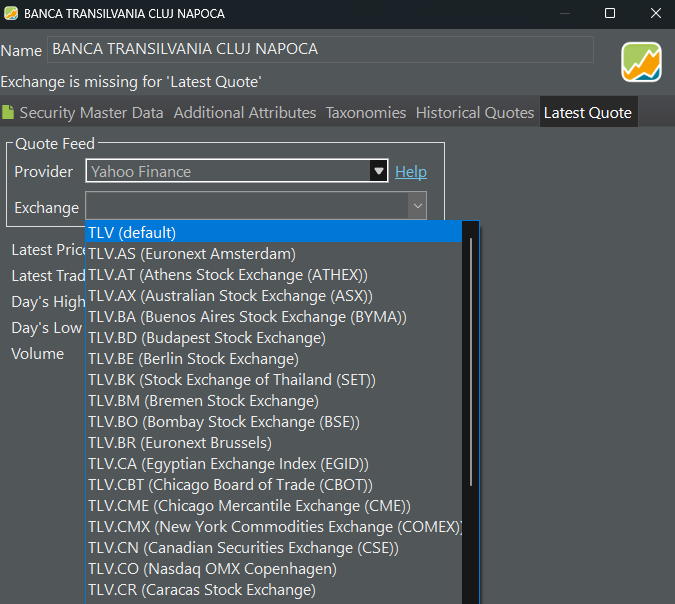Click the exchange list scrollbar thumb
The height and width of the screenshot is (604, 675).
(471, 362)
